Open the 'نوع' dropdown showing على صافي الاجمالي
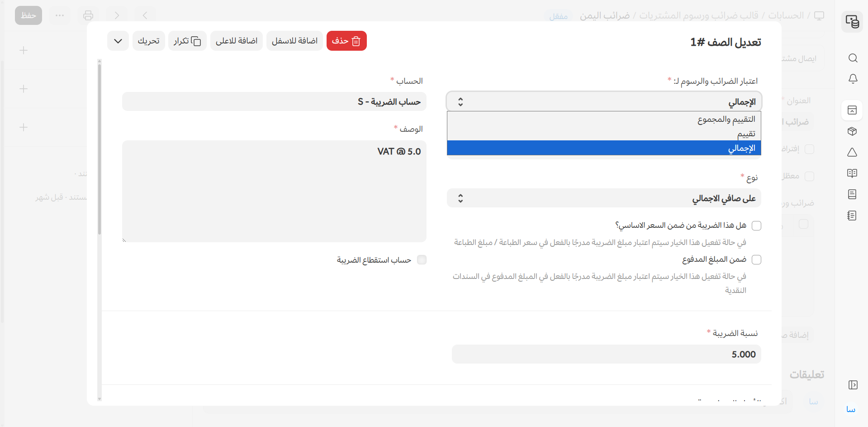The height and width of the screenshot is (427, 868). tap(604, 198)
